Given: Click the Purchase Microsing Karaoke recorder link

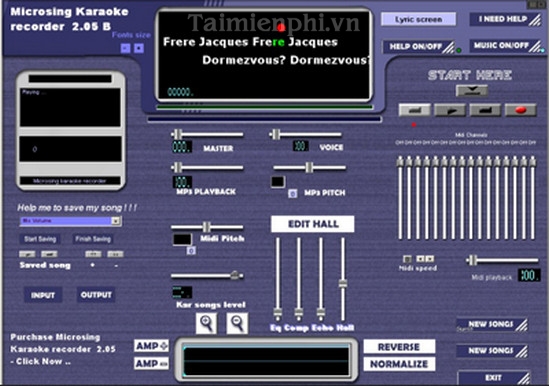Looking at the screenshot, I should (63, 349).
